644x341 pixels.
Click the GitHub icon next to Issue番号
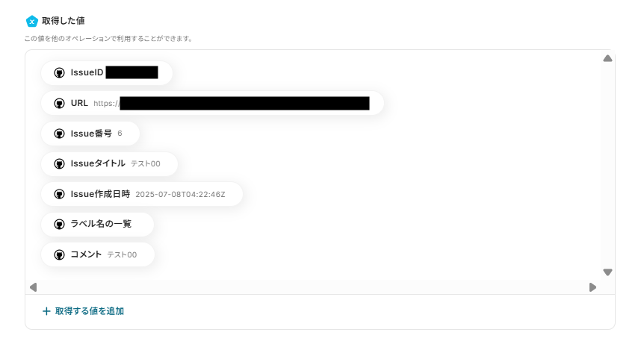click(60, 134)
